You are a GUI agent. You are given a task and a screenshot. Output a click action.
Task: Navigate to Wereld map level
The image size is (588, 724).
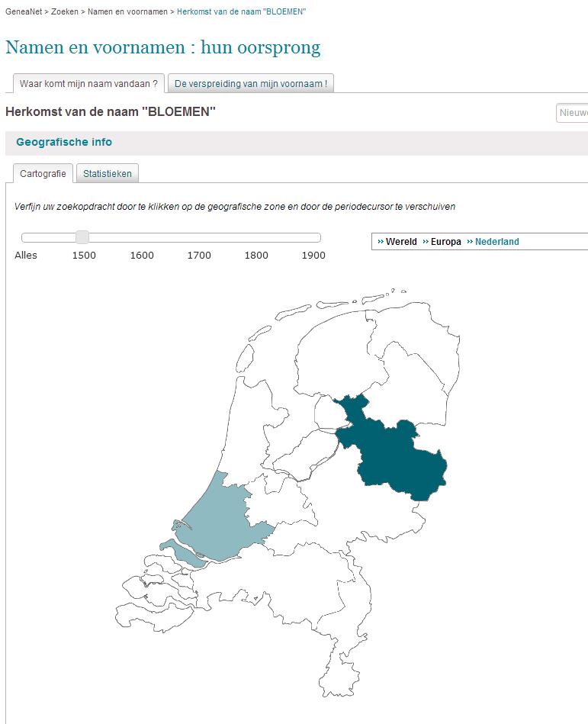pyautogui.click(x=401, y=242)
